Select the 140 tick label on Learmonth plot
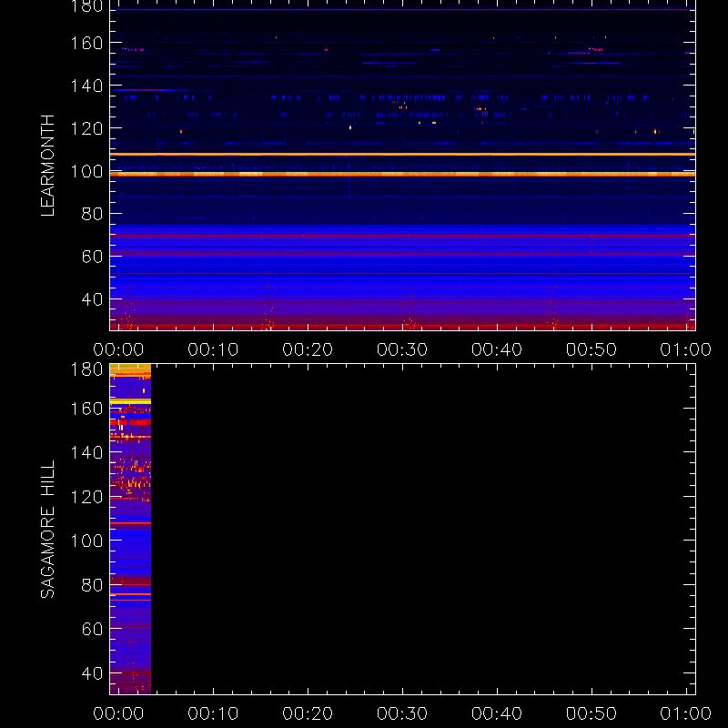Viewport: 728px width, 728px height. [86, 86]
